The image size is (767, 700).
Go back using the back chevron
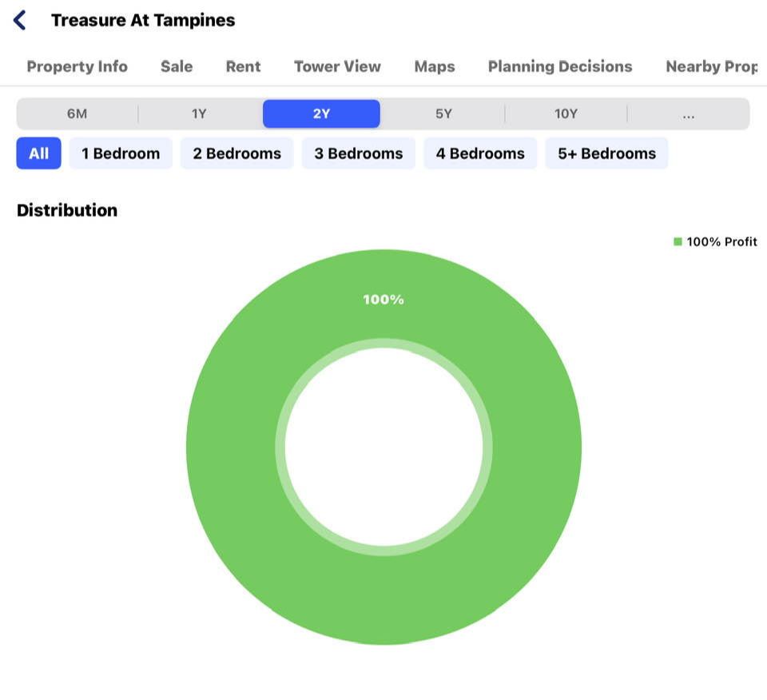[x=19, y=21]
